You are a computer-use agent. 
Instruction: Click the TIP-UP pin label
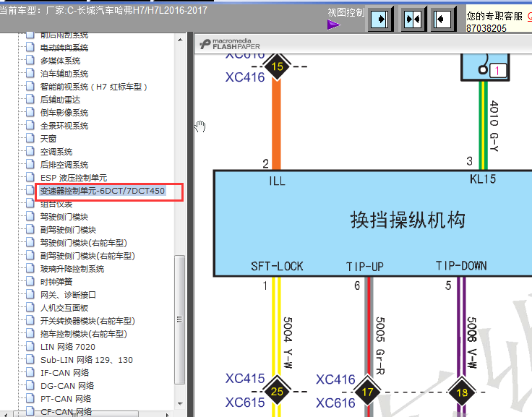pos(365,267)
